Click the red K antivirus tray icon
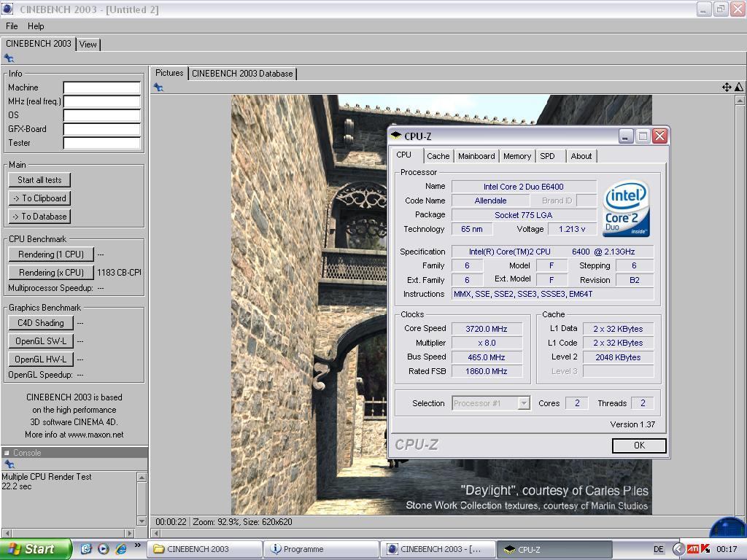The width and height of the screenshot is (747, 560). 705,549
